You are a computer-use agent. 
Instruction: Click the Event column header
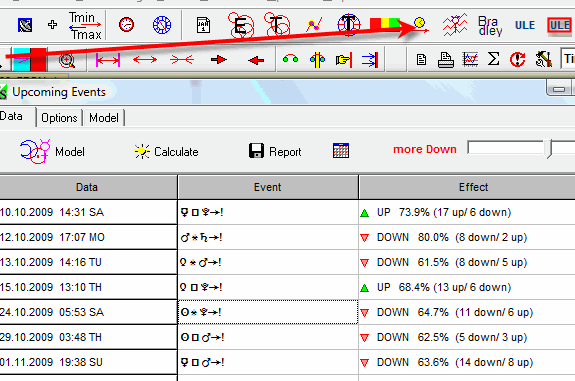(x=268, y=187)
